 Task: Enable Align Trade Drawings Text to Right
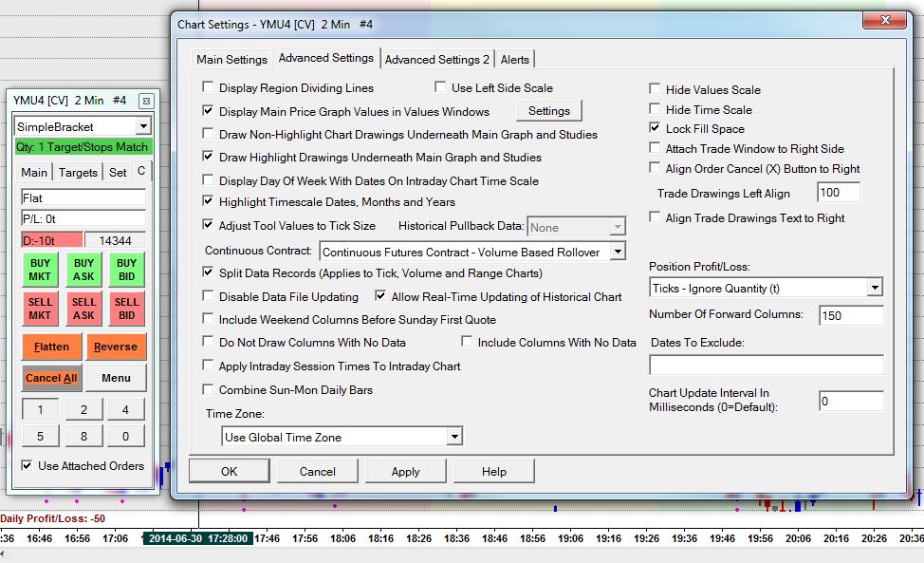[655, 217]
